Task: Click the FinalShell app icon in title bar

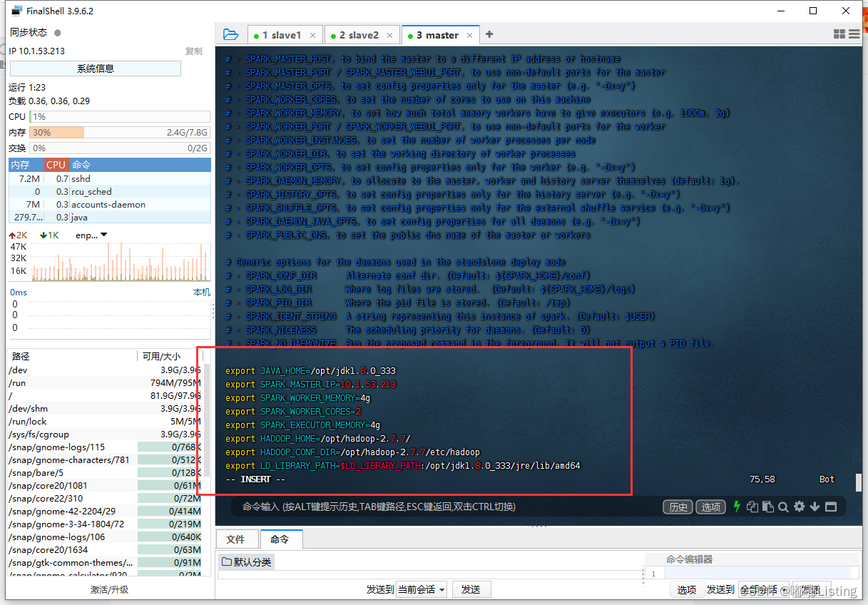Action: point(16,11)
